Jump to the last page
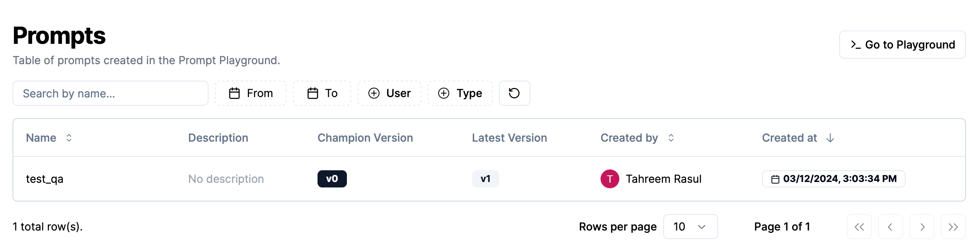Image resolution: width=980 pixels, height=245 pixels. 953,227
